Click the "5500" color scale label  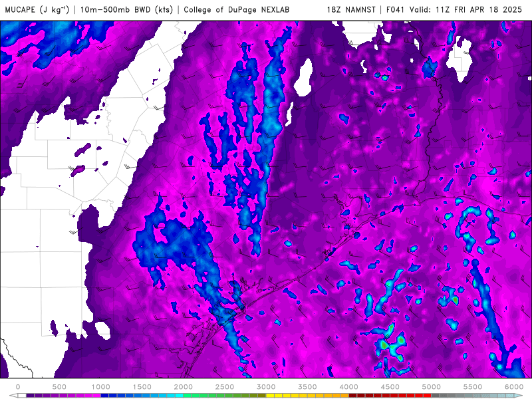pyautogui.click(x=473, y=387)
